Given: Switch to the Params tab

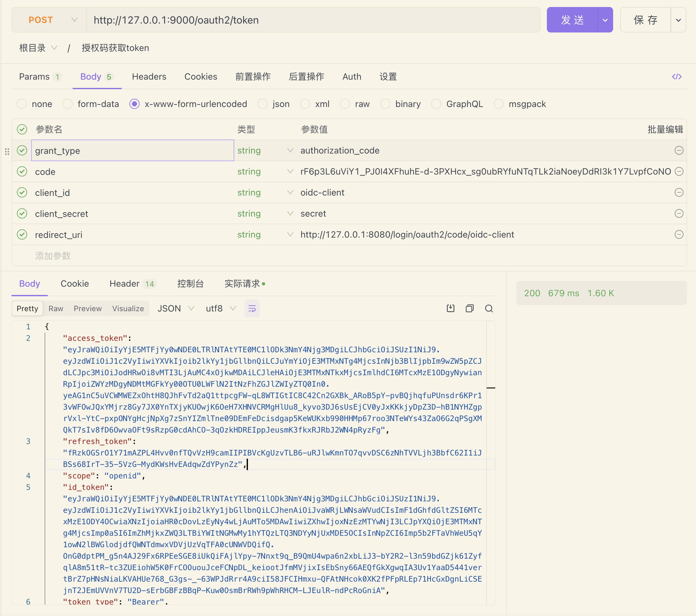Looking at the screenshot, I should coord(40,76).
